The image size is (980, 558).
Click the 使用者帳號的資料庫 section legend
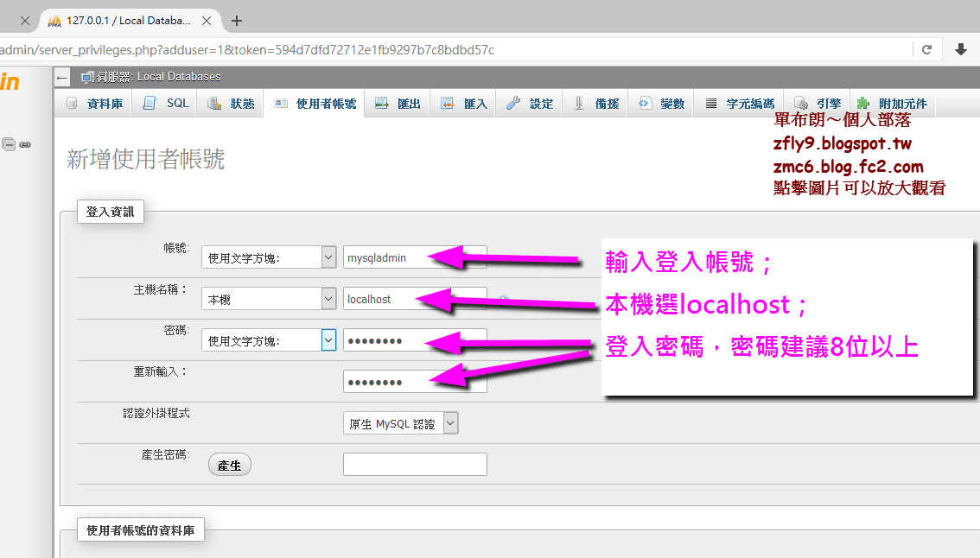click(x=141, y=529)
